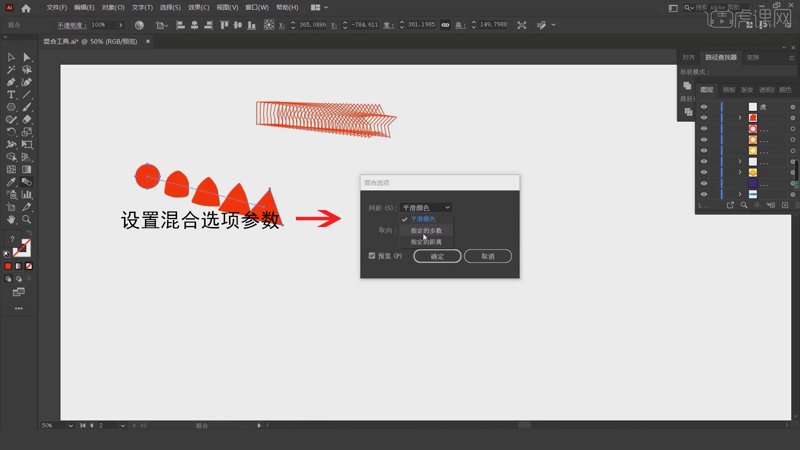800x450 pixels.
Task: Open the 文件(F) menu
Action: pyautogui.click(x=57, y=8)
